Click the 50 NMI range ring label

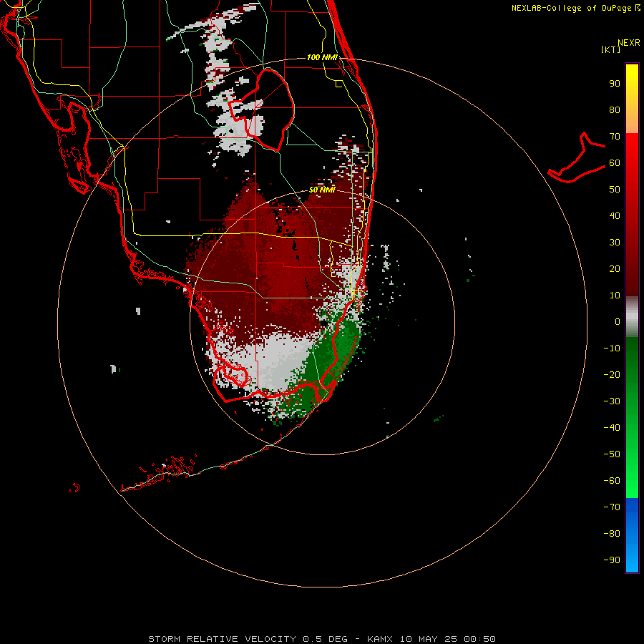[x=322, y=190]
